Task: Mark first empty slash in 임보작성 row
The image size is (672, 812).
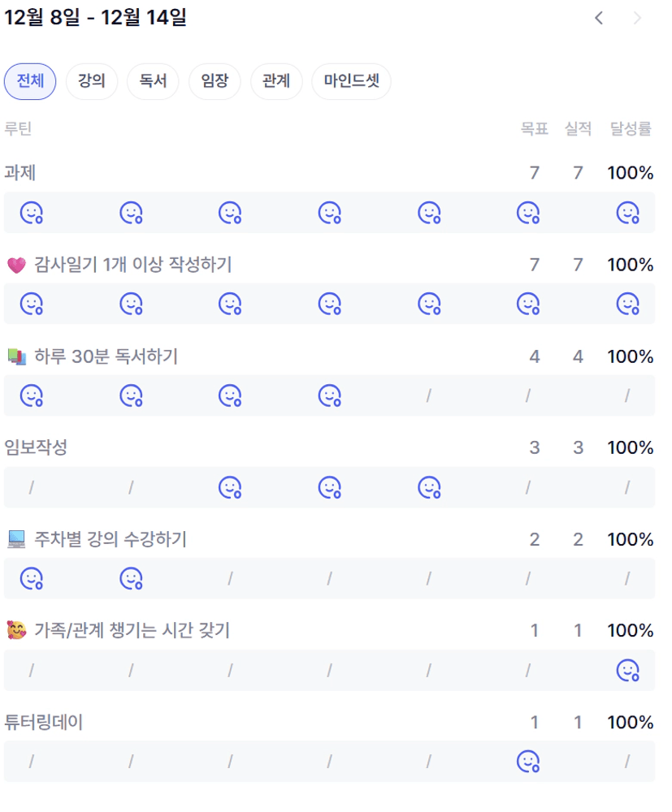Action: coord(32,487)
